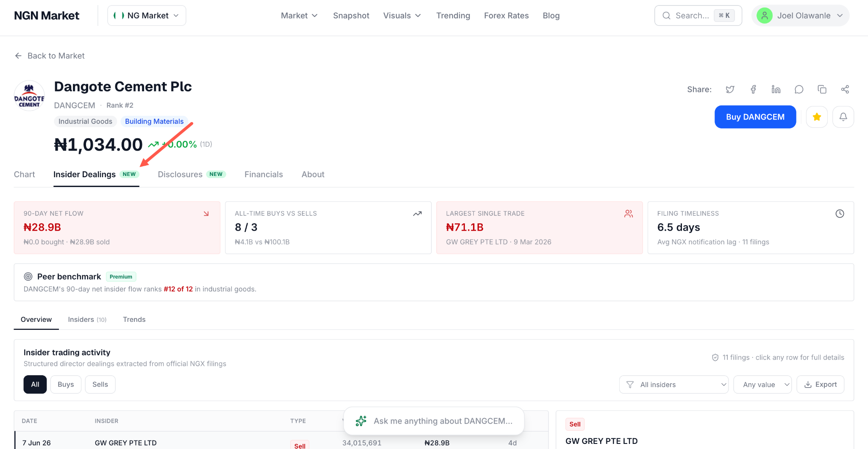Filter insider activity to Buys
Screen dimensions: 868x449
(x=66, y=385)
